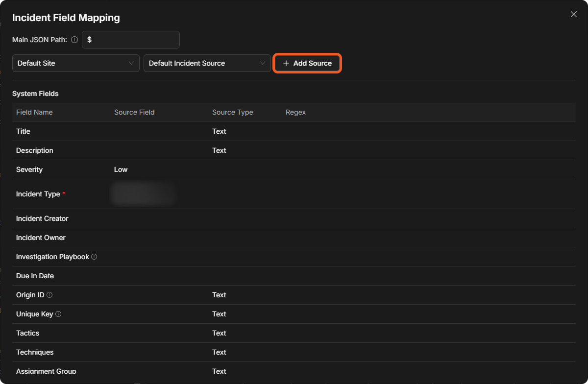Click the info icon next to Origin ID

(x=49, y=295)
